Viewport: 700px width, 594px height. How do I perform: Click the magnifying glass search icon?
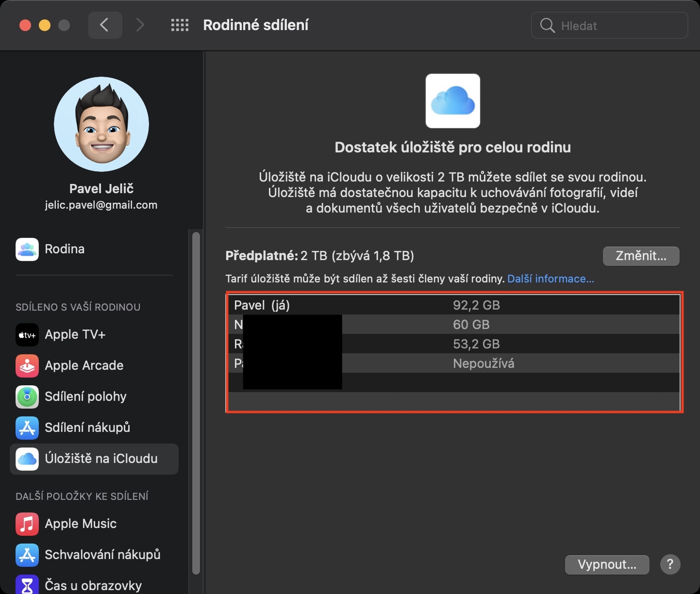click(547, 25)
